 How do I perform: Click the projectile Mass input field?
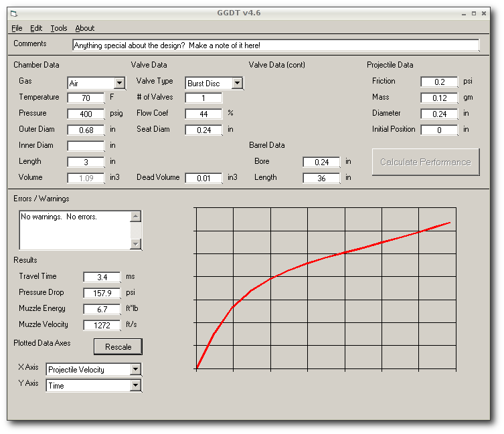click(439, 98)
